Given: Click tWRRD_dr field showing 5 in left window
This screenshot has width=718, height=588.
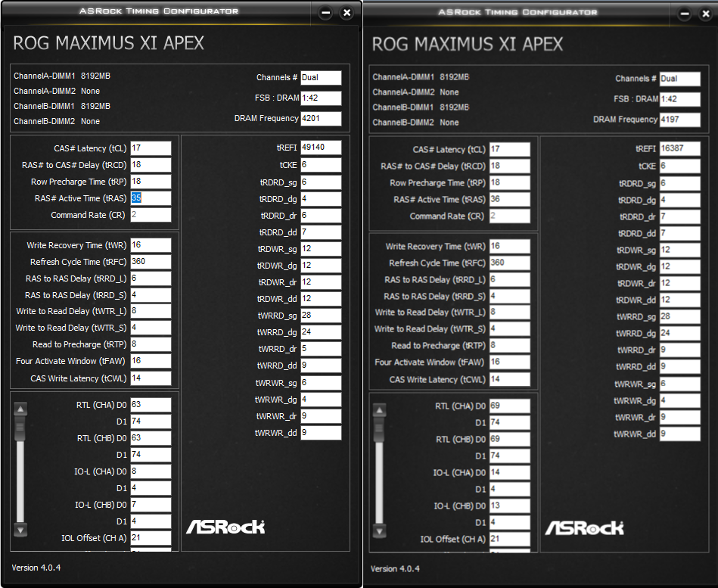Looking at the screenshot, I should pyautogui.click(x=321, y=349).
